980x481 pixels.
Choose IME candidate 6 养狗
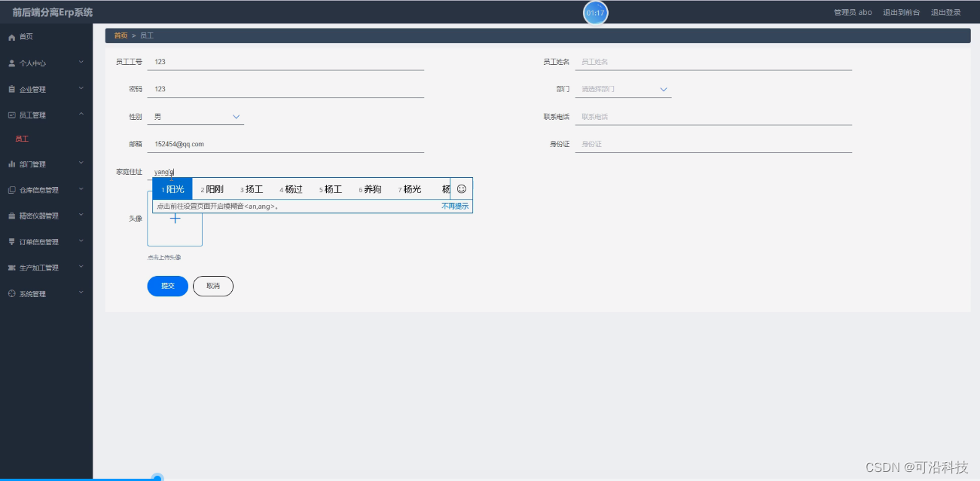370,189
